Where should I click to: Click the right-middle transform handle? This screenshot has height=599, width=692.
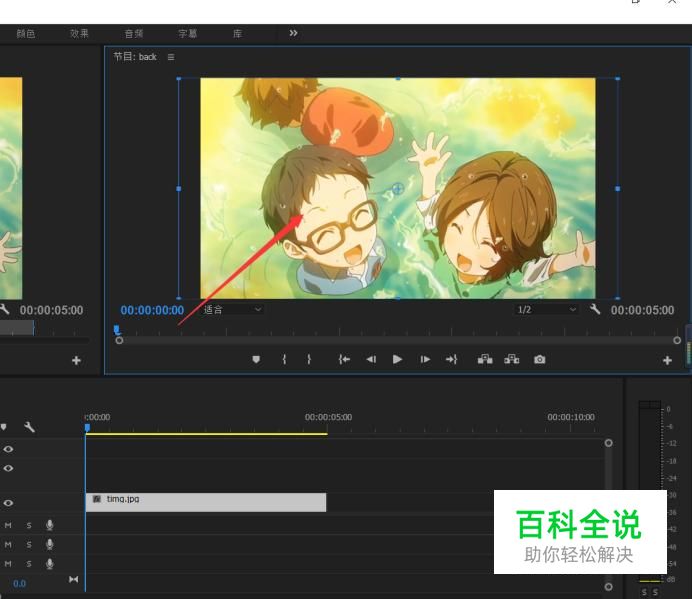(617, 188)
